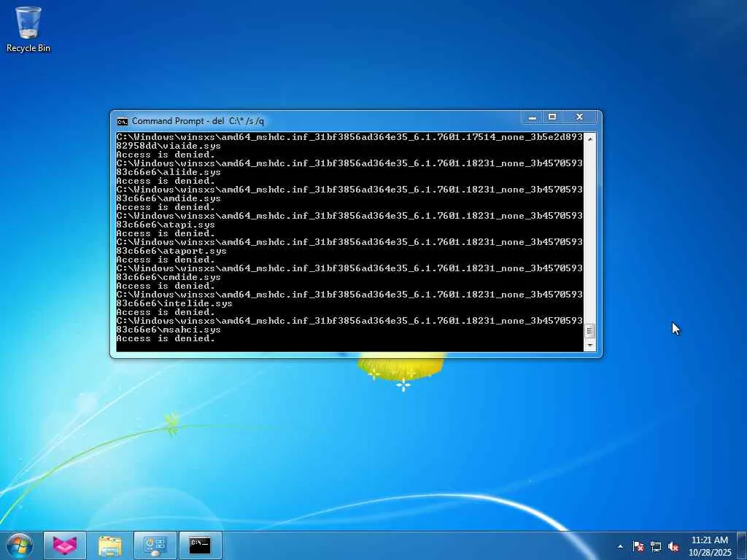The height and width of the screenshot is (560, 747).
Task: Open the network status tray icon
Action: point(656,547)
